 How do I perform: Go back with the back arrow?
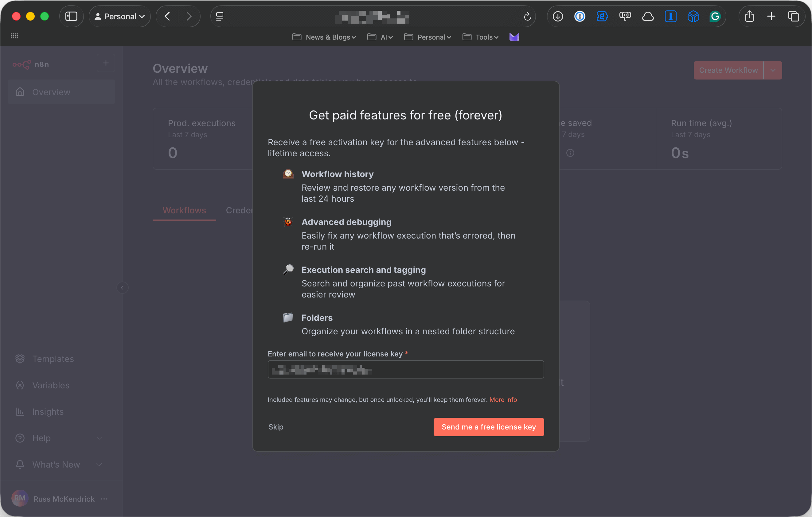pyautogui.click(x=167, y=16)
